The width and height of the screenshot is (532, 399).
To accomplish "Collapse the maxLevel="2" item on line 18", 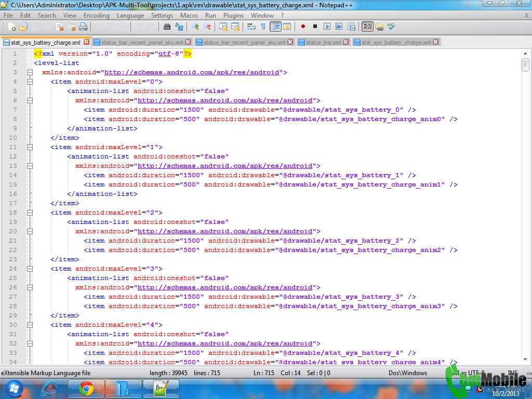I will (x=30, y=212).
